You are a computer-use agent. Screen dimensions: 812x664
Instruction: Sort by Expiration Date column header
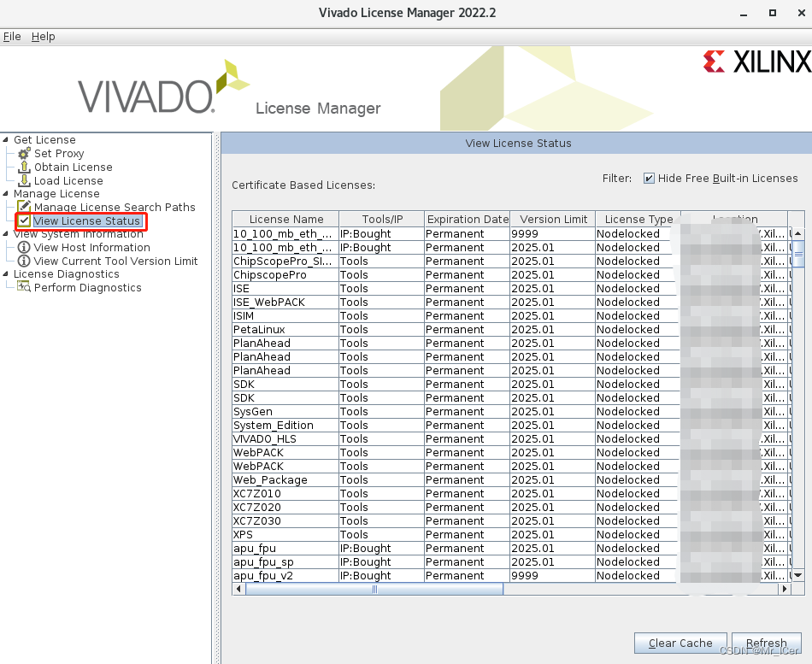[468, 219]
